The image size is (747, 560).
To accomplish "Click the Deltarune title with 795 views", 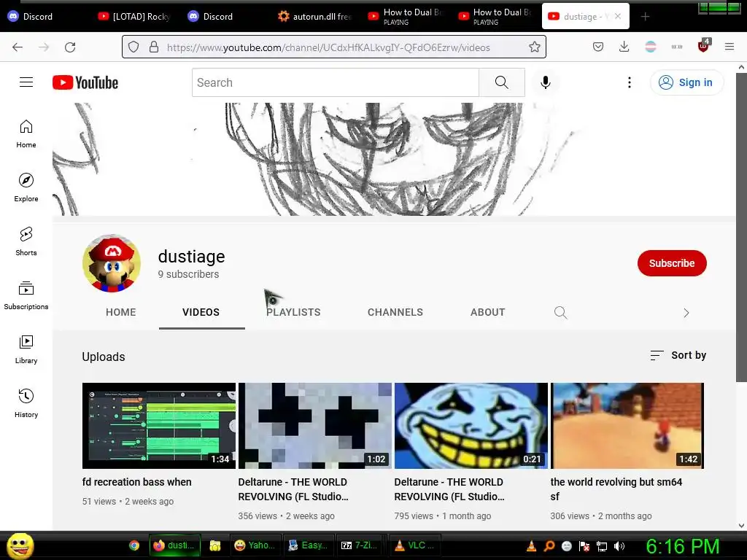I will [x=449, y=489].
